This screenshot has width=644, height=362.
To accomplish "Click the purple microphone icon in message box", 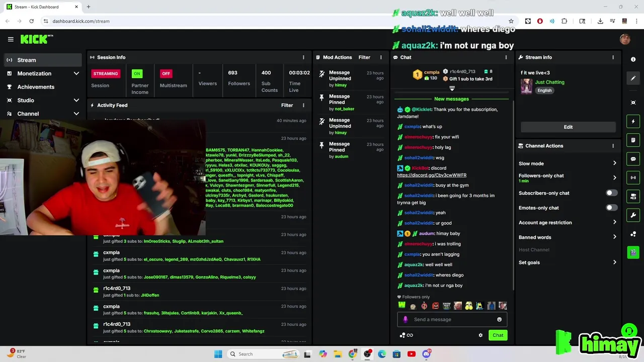I will point(406,319).
